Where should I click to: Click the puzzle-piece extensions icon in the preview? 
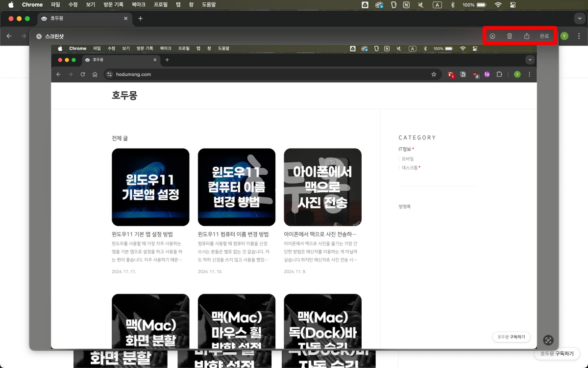(499, 75)
